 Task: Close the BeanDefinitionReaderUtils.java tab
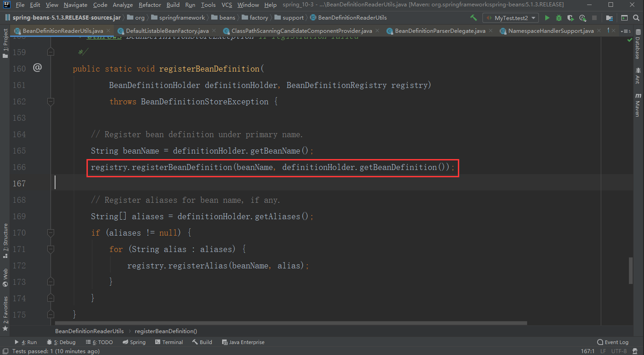click(x=108, y=31)
